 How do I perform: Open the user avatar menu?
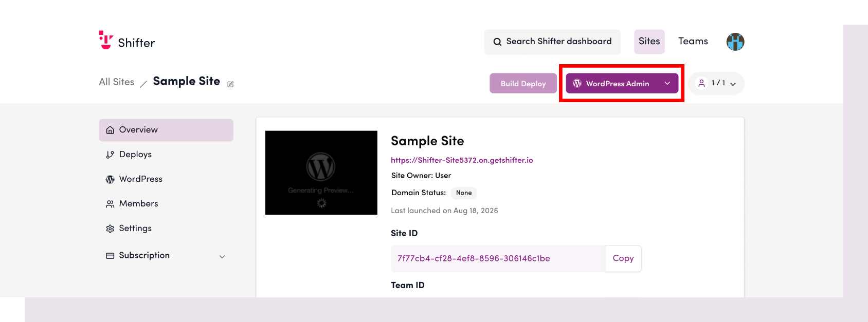pos(735,42)
